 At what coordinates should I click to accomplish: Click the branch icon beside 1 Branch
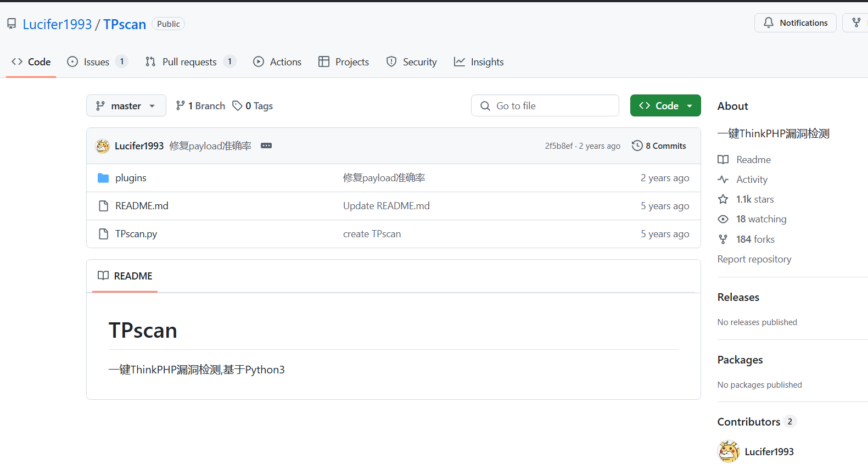180,105
